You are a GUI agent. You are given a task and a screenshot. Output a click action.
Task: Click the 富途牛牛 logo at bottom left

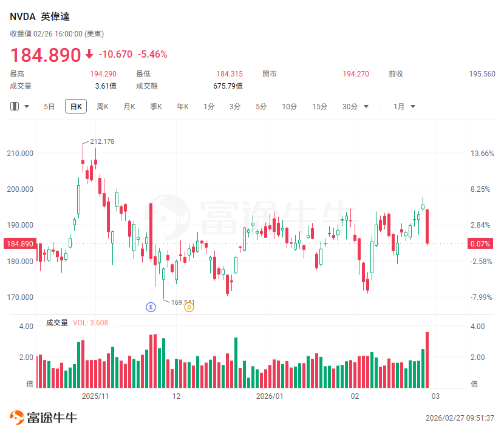[x=43, y=418]
